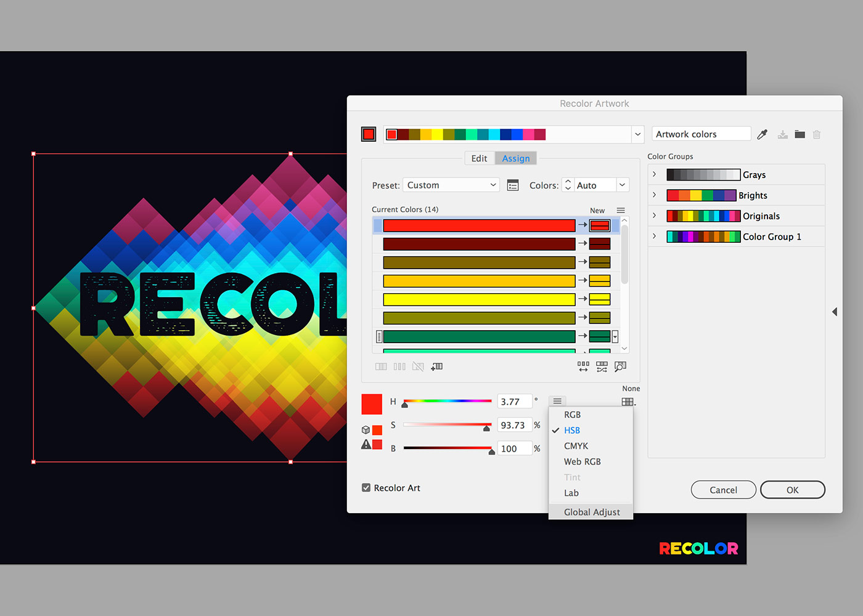Screen dimensions: 863x616
Task: Click the Saturation slider track
Action: [x=448, y=424]
